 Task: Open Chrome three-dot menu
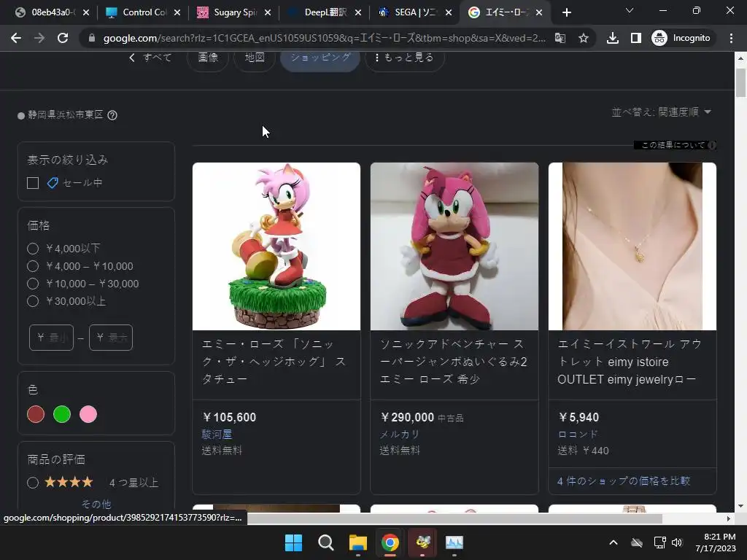pyautogui.click(x=731, y=38)
